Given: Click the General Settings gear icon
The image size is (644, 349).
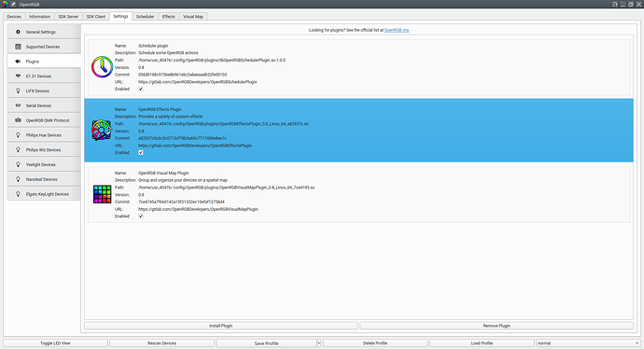Looking at the screenshot, I should click(18, 32).
